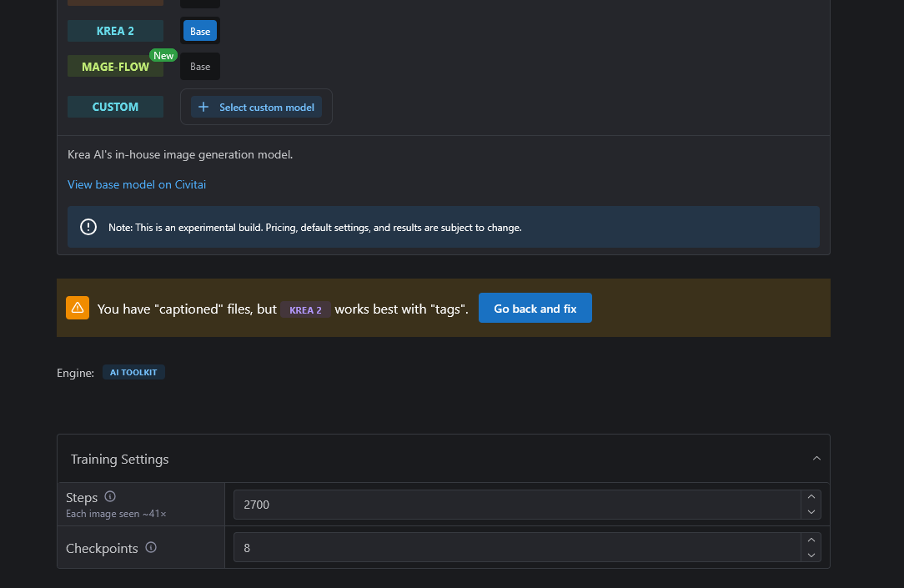Focus the Steps input field showing 2700
Screen dimensions: 904x588
click(516, 505)
